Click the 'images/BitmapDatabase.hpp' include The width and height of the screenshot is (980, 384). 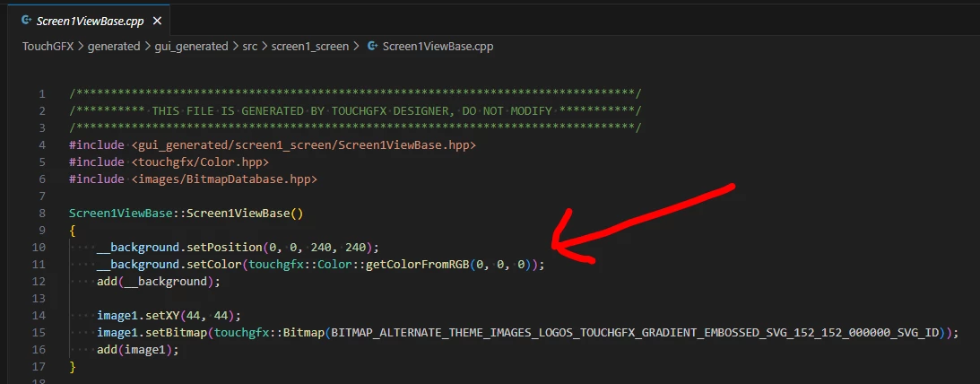(224, 179)
